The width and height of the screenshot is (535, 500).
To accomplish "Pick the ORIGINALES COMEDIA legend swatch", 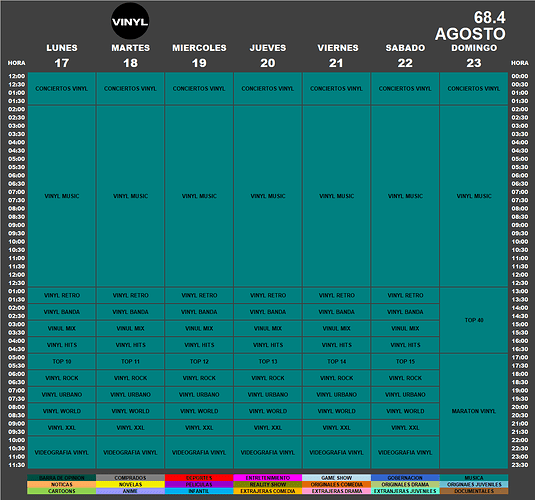I will pyautogui.click(x=336, y=484).
